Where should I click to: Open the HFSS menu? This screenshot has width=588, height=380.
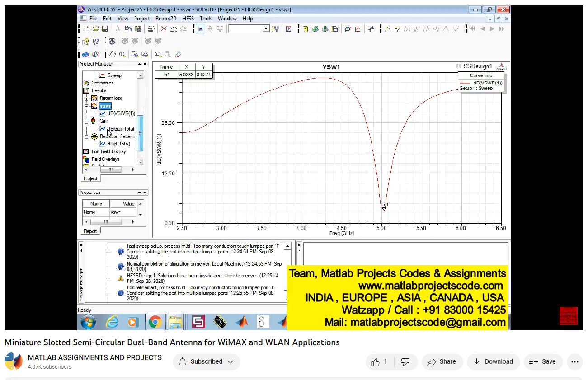pyautogui.click(x=188, y=19)
